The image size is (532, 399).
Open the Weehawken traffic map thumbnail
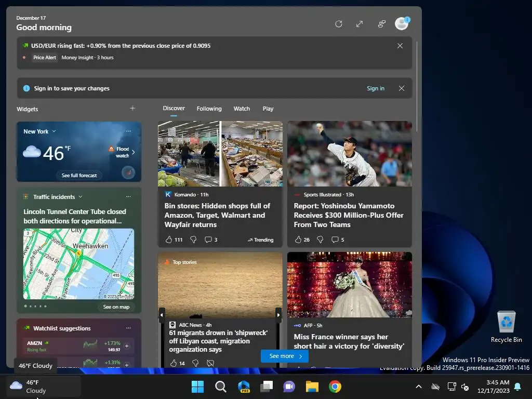pyautogui.click(x=79, y=264)
